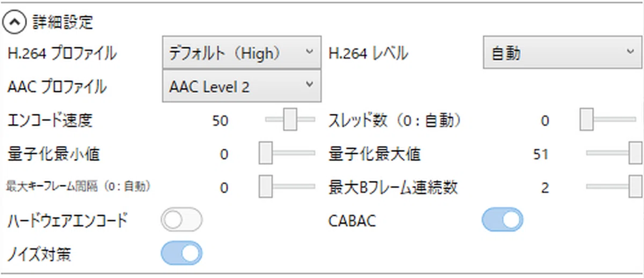The height and width of the screenshot is (278, 644).
Task: Expand the AAC プロファイル combo box
Action: [x=241, y=86]
